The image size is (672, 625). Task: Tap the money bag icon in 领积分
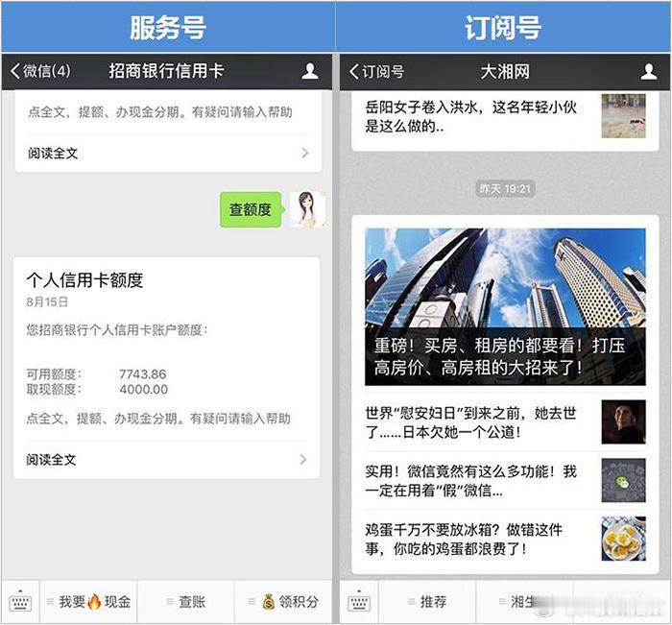269,601
